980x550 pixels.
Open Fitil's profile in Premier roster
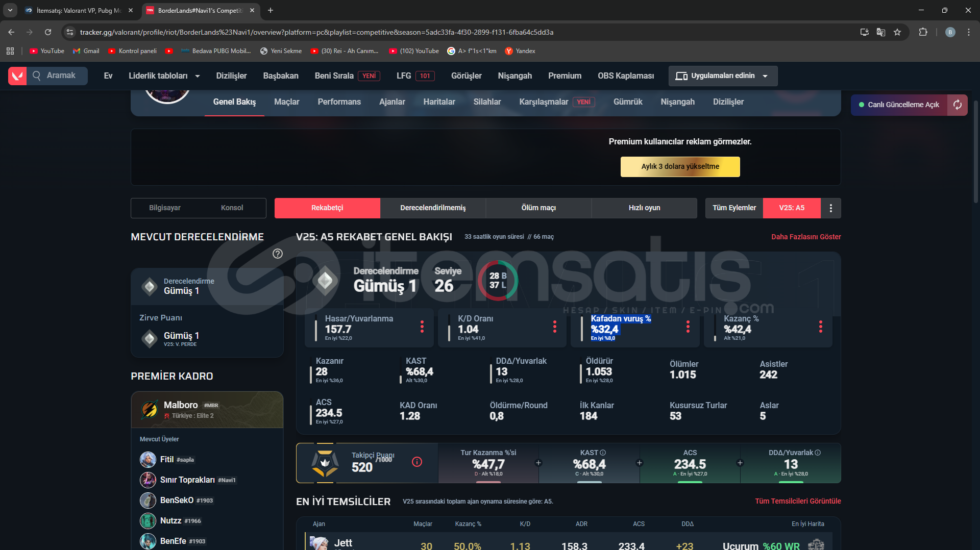point(167,460)
